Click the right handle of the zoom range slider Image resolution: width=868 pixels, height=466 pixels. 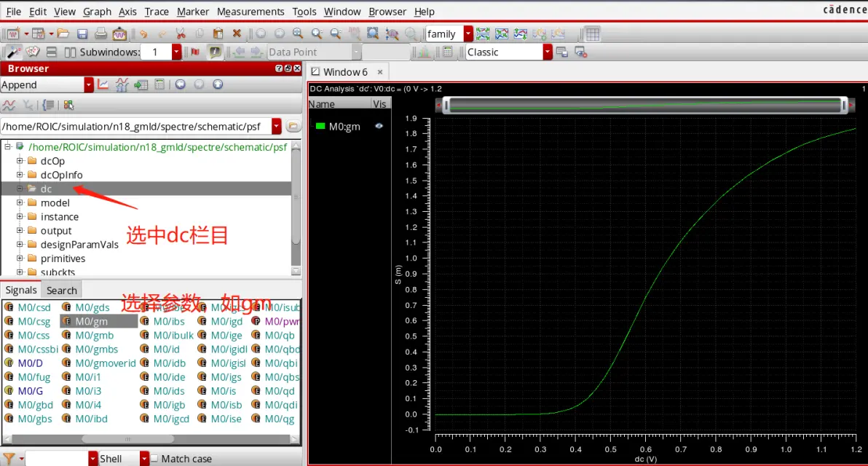[x=844, y=105]
